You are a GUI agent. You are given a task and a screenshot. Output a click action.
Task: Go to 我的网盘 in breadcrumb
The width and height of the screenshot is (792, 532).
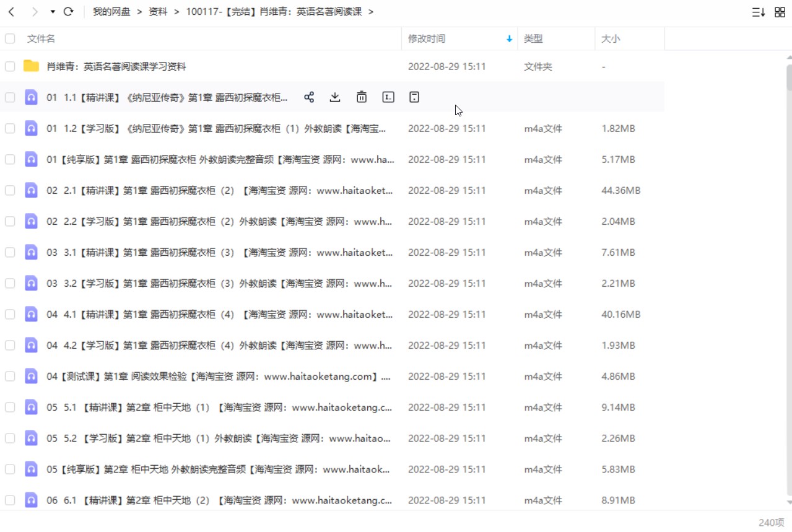click(111, 12)
